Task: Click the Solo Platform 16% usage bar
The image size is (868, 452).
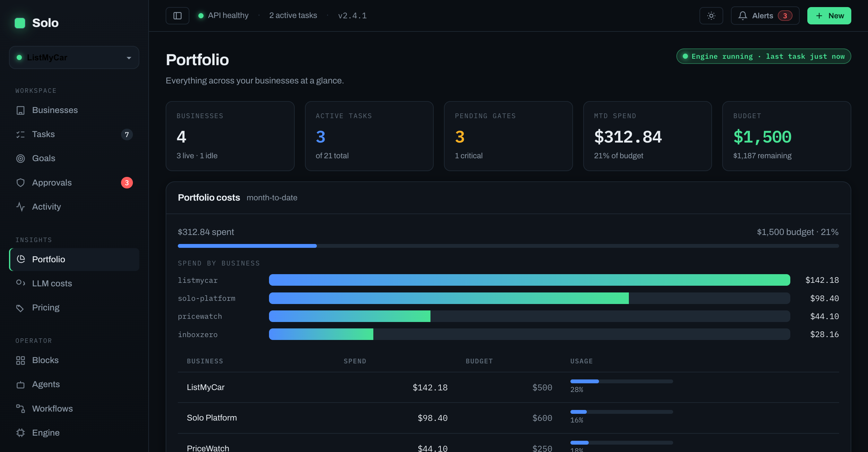Action: point(621,412)
